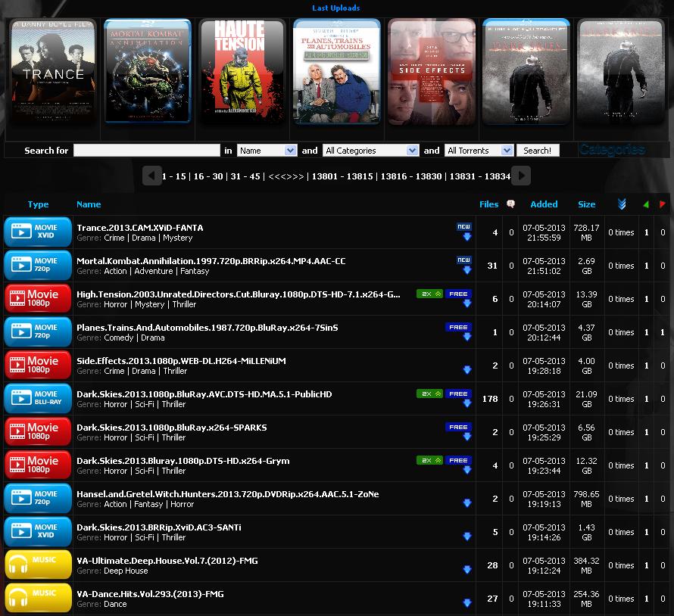Viewport: 674px width, 616px height.
Task: Go to last page 13831 - 13834
Action: pos(479,176)
